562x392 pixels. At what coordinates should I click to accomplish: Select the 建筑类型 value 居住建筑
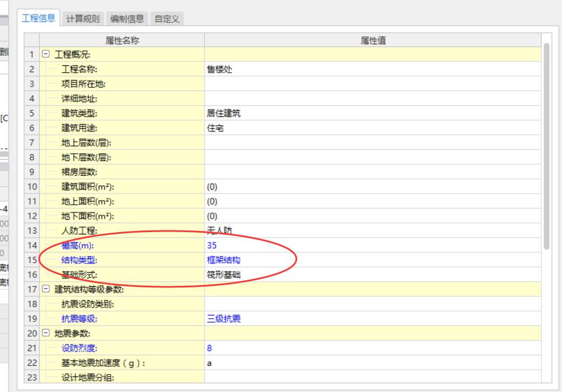[x=373, y=113]
